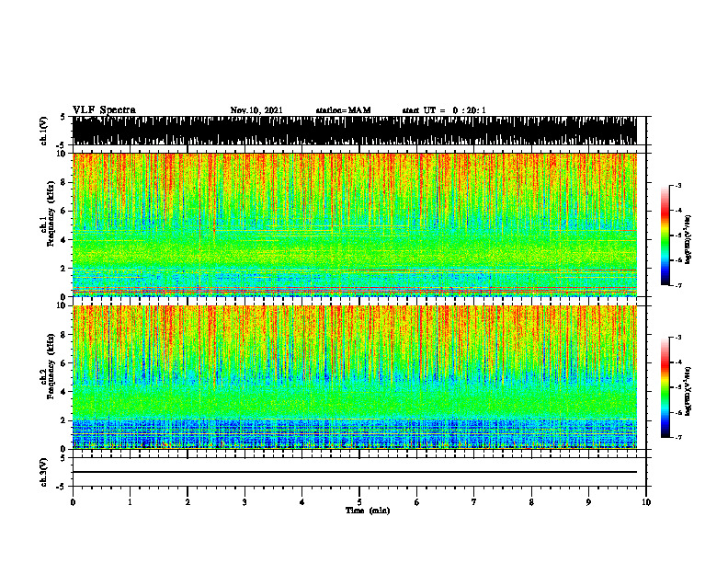Click the ch.1 frequency tick label "8"

click(x=64, y=182)
